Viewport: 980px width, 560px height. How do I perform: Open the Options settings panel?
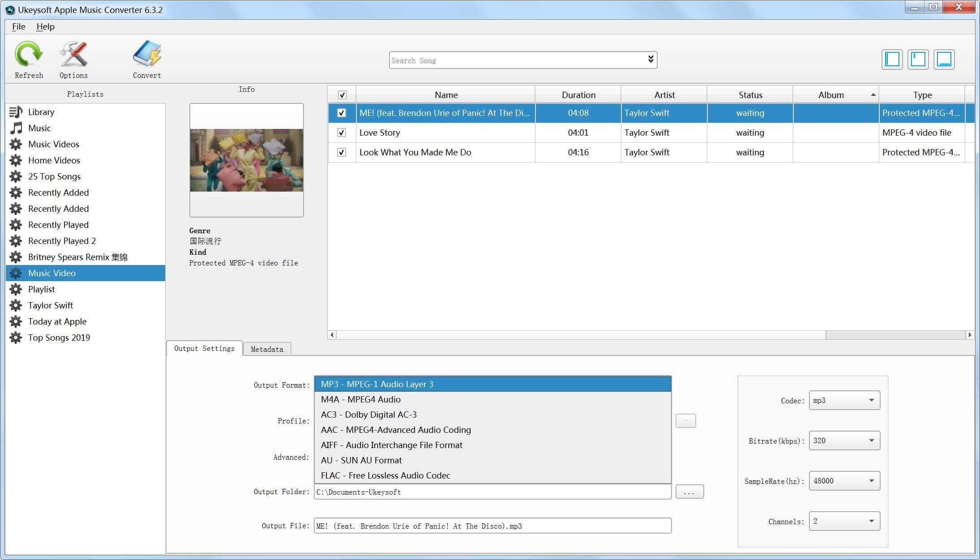pyautogui.click(x=75, y=59)
